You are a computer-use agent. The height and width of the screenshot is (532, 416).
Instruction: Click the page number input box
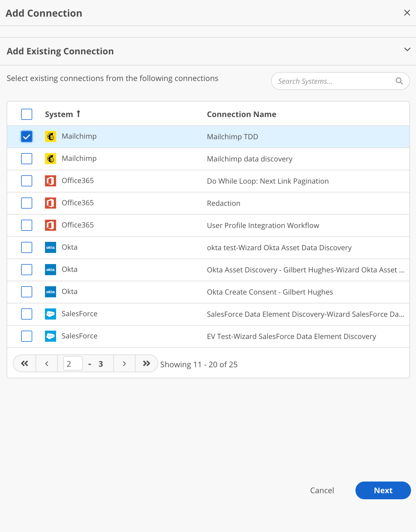[73, 363]
